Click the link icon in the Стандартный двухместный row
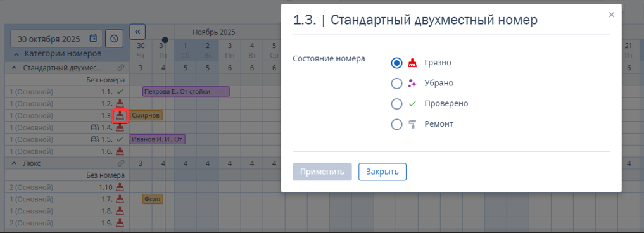 121,67
